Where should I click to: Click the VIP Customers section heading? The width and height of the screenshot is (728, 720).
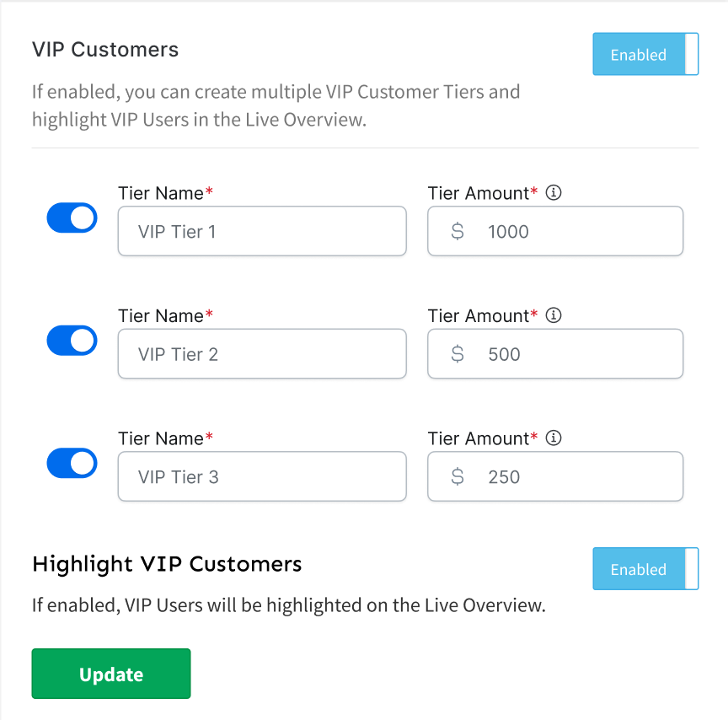[x=105, y=50]
